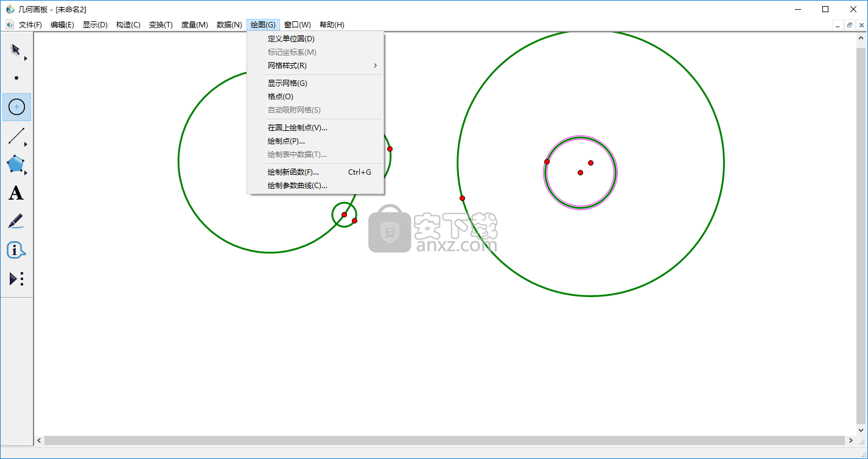
Task: Open the 窗口(W) menu
Action: [297, 25]
